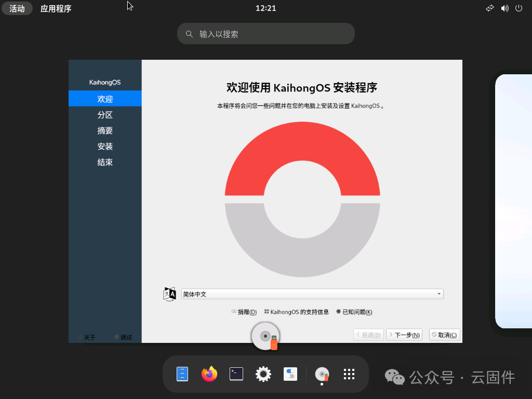Image resolution: width=532 pixels, height=399 pixels.
Task: Click the search field labeled 输入以搜索
Action: click(x=266, y=33)
